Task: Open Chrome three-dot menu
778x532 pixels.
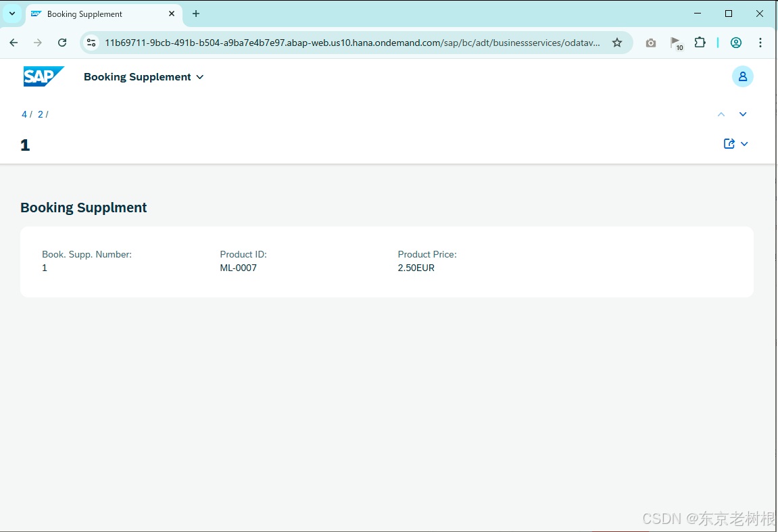Action: (x=760, y=43)
